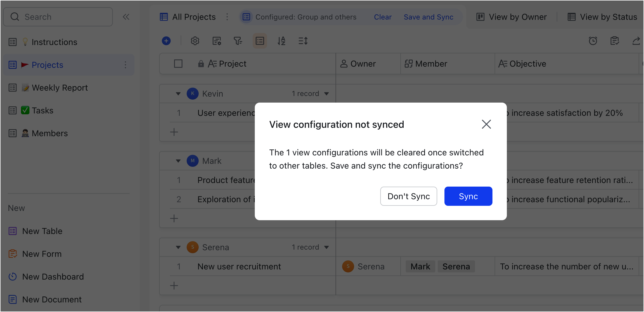644x312 pixels.
Task: Collapse the Kevin group
Action: tap(178, 93)
